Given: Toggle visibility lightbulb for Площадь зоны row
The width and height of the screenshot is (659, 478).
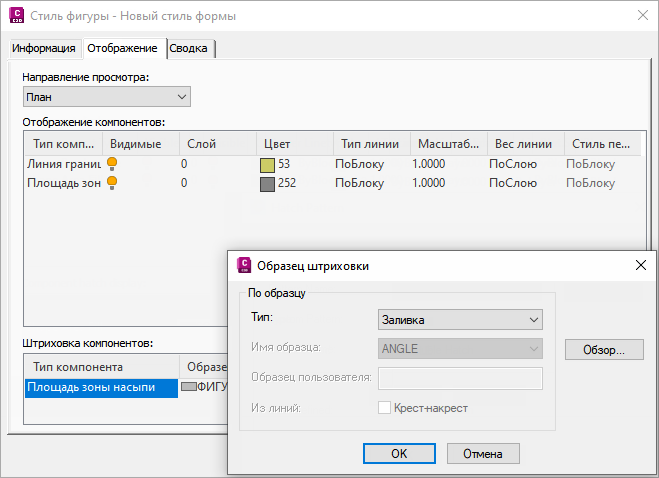Looking at the screenshot, I should (x=114, y=183).
